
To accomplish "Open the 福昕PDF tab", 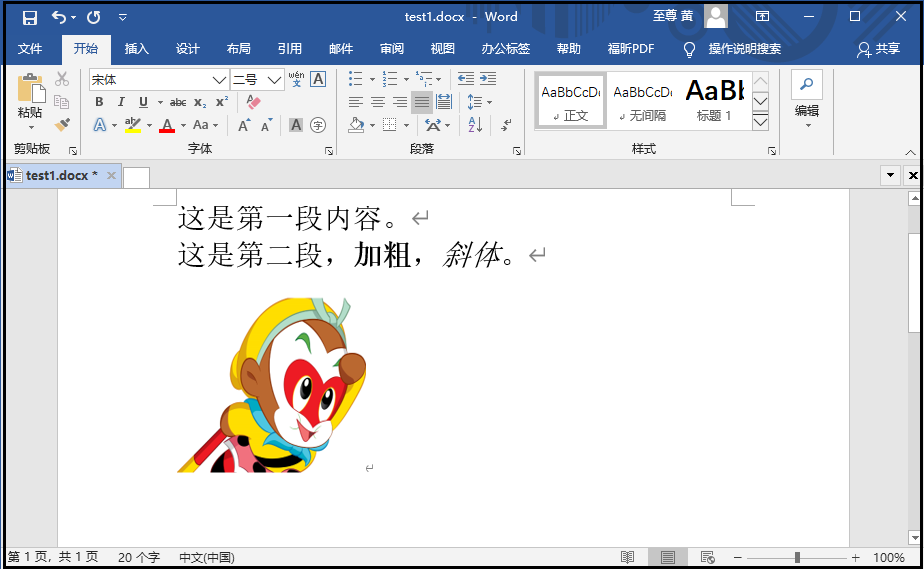I will tap(631, 48).
